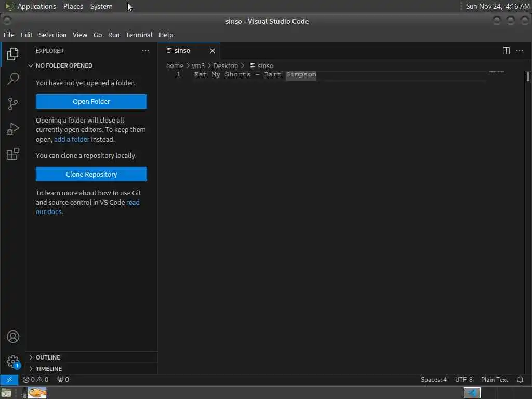
Task: Click the word 'Shorts' in the editor
Action: 237,75
